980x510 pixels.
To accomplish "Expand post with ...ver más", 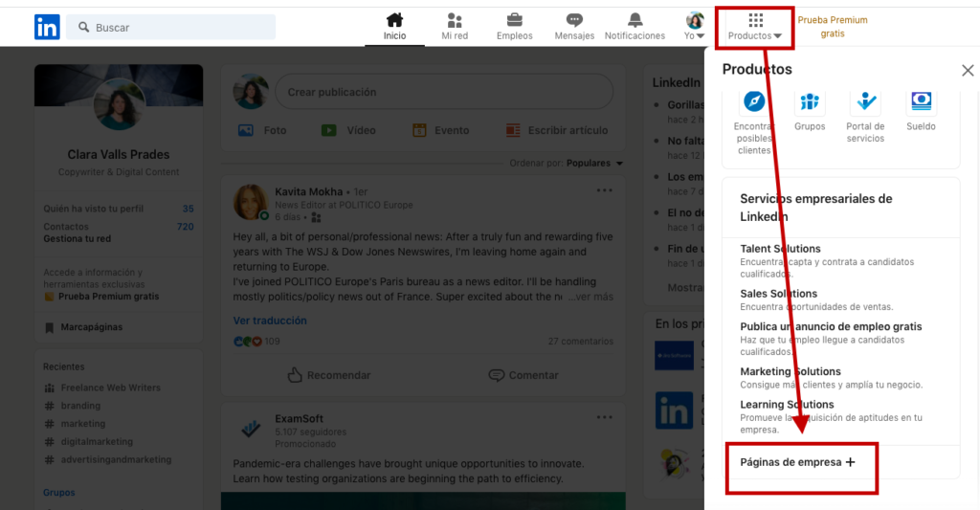I will click(590, 297).
